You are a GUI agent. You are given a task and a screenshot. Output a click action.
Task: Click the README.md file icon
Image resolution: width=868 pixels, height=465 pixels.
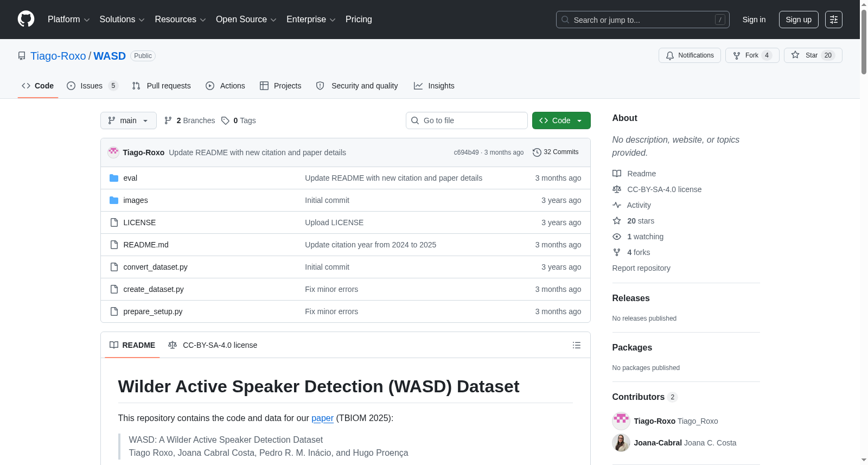(114, 245)
